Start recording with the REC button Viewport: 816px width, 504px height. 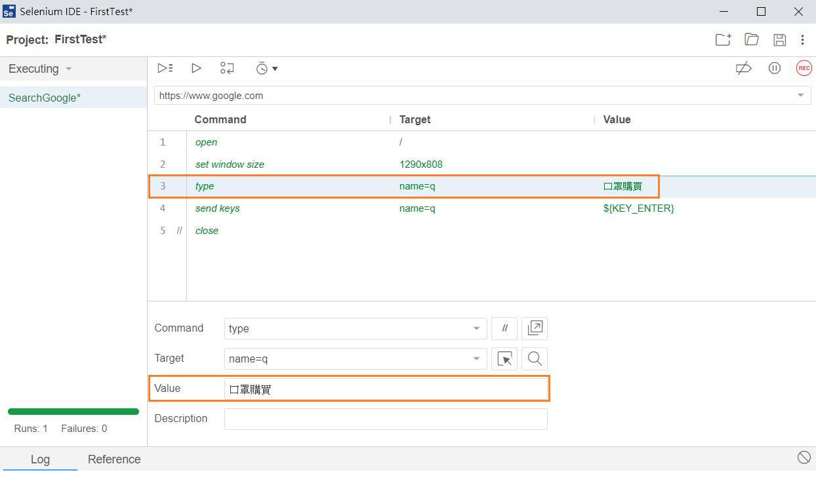coord(804,68)
